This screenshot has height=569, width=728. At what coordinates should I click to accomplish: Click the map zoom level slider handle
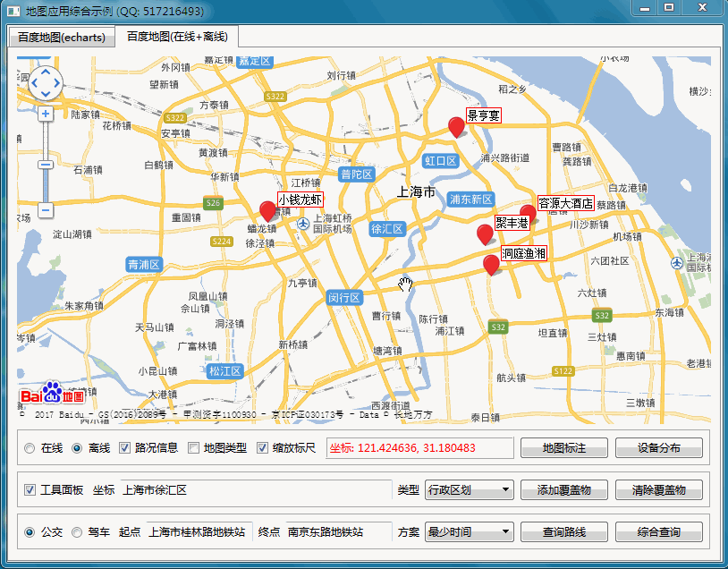[46, 165]
